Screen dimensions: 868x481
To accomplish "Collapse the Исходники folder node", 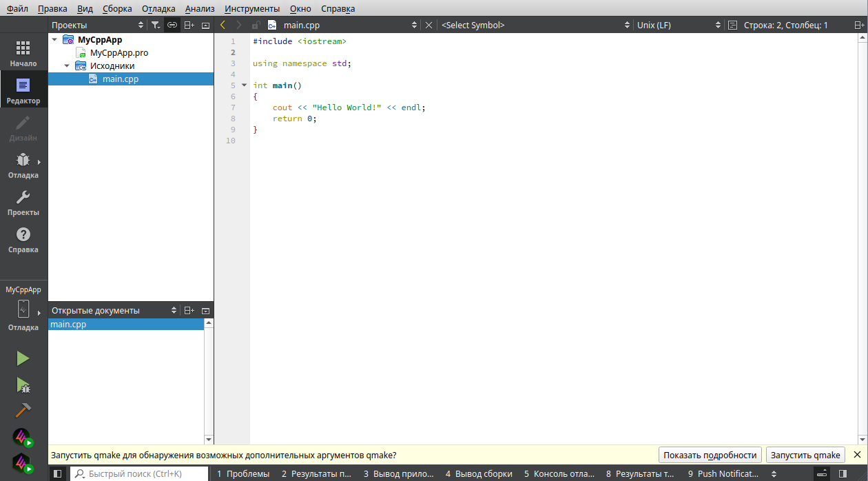I will [x=68, y=66].
